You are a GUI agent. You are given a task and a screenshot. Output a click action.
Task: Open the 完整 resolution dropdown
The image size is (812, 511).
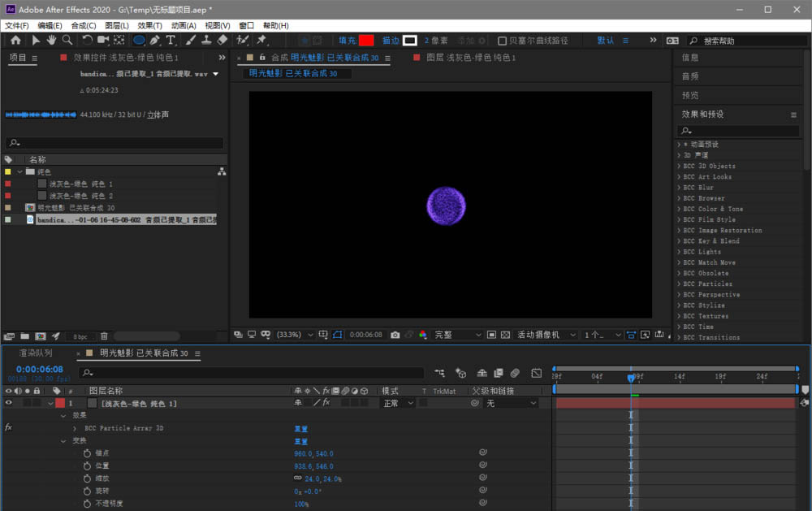click(x=458, y=335)
